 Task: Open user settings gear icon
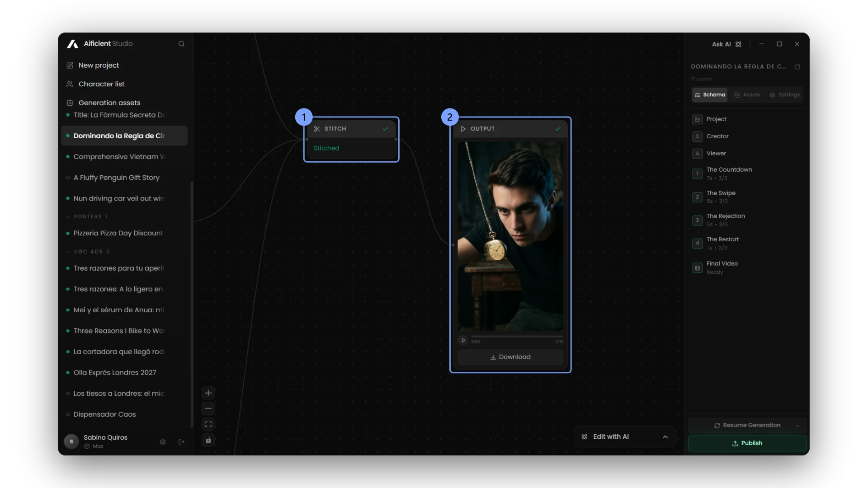(x=163, y=441)
